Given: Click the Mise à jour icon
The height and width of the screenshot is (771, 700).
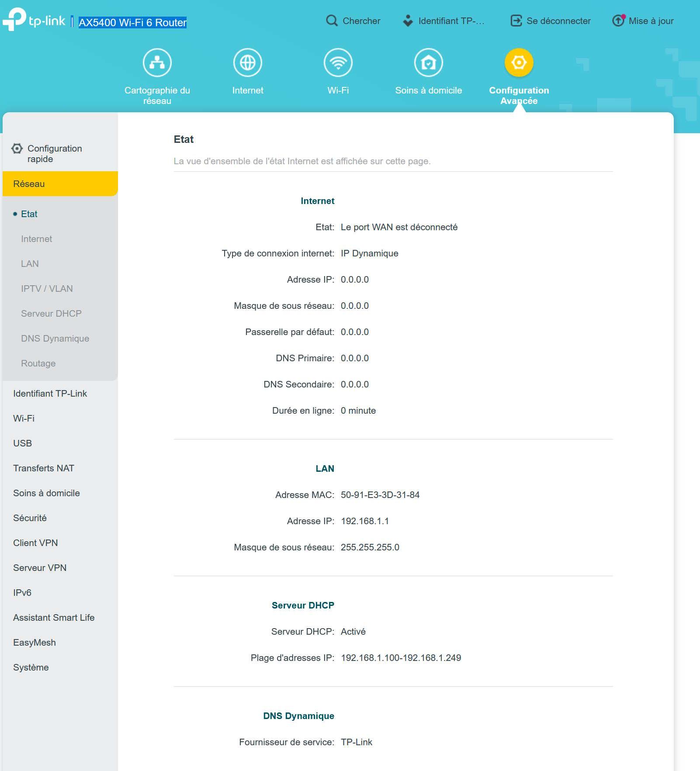Looking at the screenshot, I should point(618,21).
